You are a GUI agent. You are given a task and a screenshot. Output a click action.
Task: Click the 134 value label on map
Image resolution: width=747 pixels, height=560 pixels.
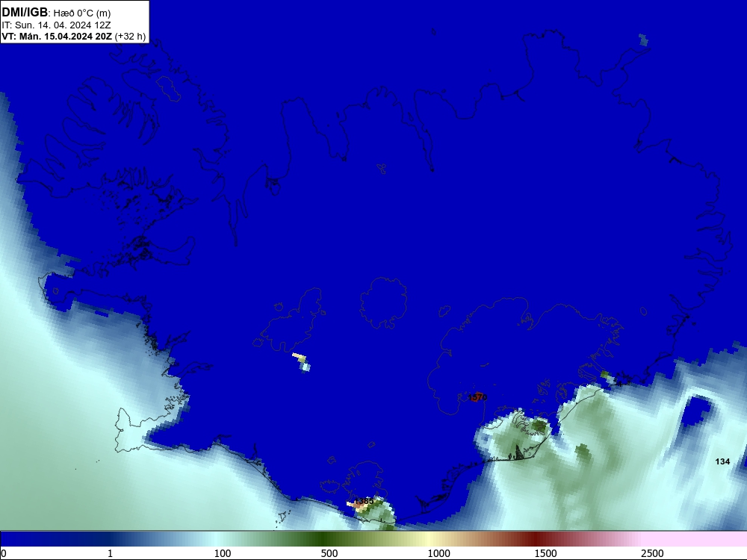pos(722,461)
